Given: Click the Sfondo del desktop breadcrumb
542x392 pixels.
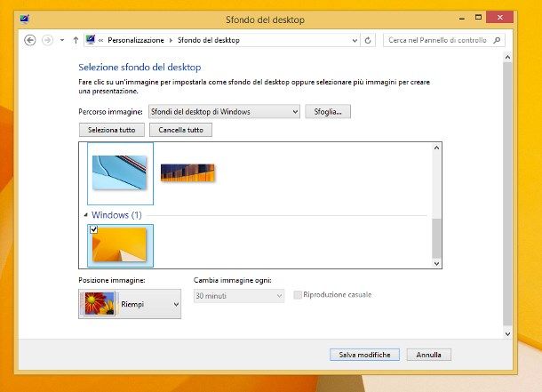Looking at the screenshot, I should [209, 40].
